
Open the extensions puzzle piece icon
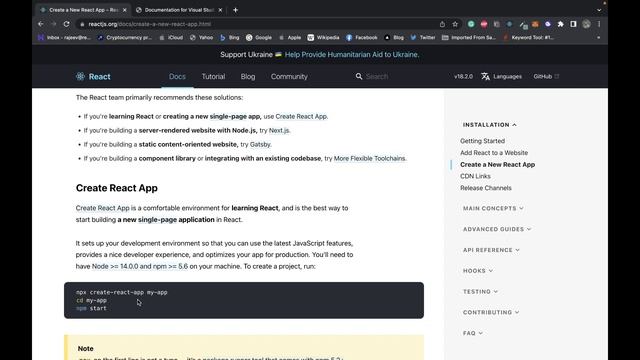(561, 24)
